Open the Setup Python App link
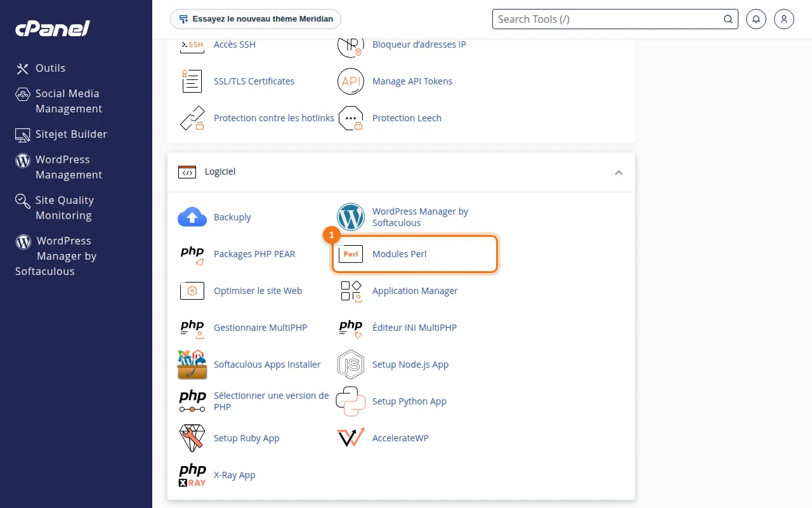 pos(409,401)
